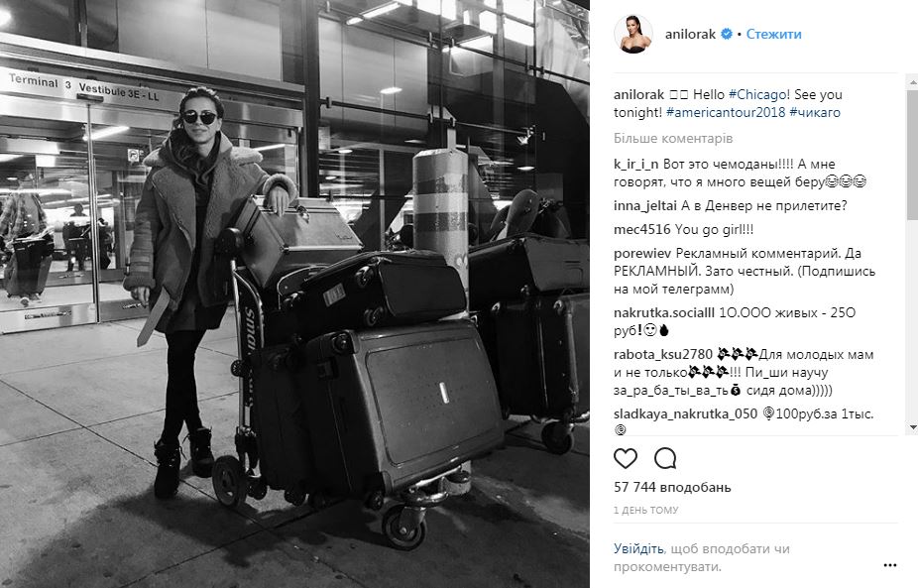Click the Стежити follow button
The image size is (918, 588).
[x=773, y=34]
